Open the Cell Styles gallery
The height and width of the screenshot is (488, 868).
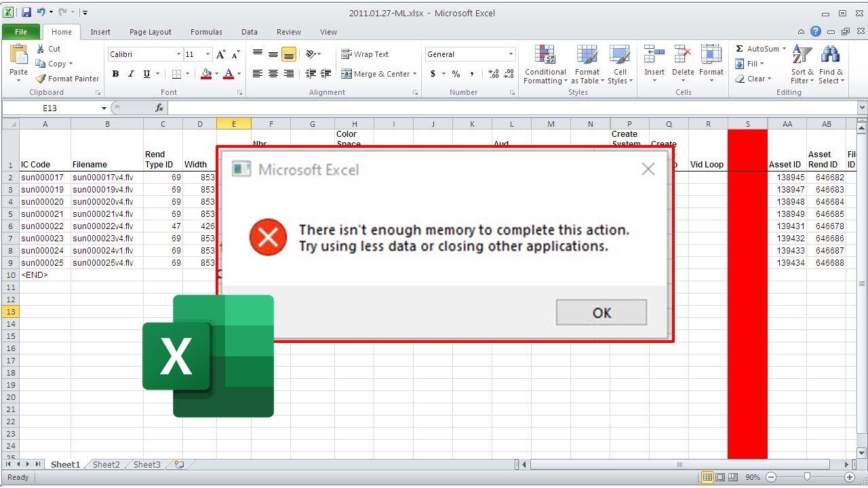(x=620, y=65)
